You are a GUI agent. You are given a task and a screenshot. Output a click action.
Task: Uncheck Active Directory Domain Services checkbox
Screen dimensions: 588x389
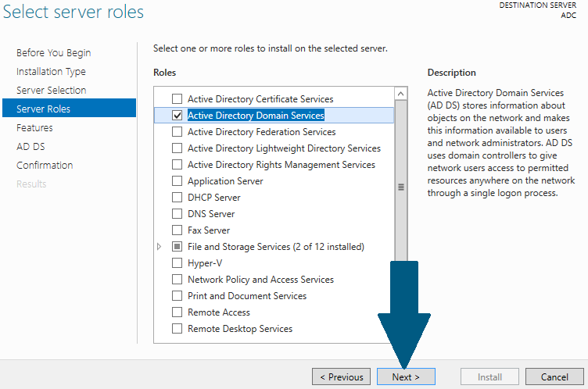[177, 116]
